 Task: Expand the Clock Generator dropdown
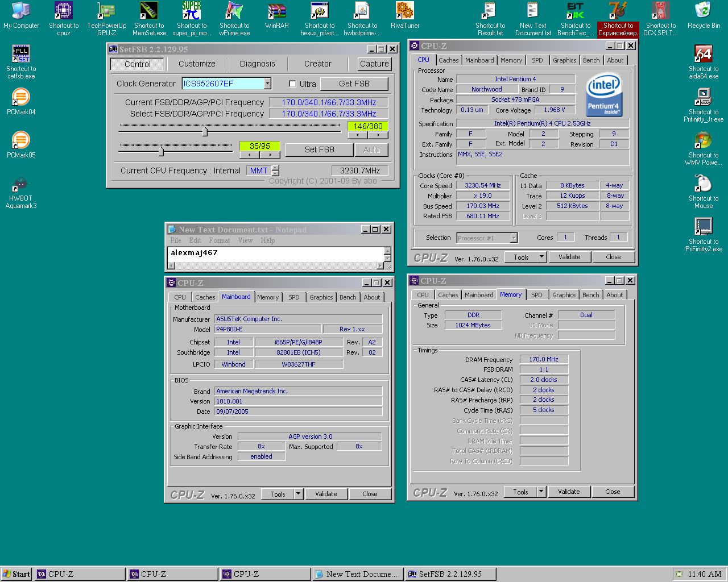point(267,84)
